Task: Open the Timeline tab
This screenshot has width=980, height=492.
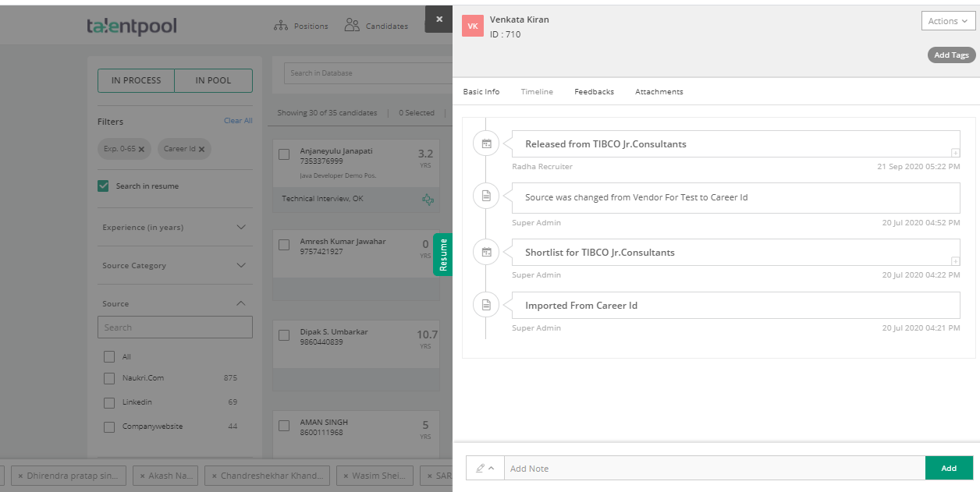Action: 537,91
